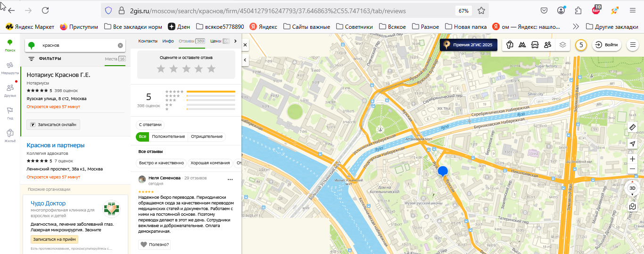Rate the firm with five stars
Viewport: 644px width, 254px height.
click(211, 69)
